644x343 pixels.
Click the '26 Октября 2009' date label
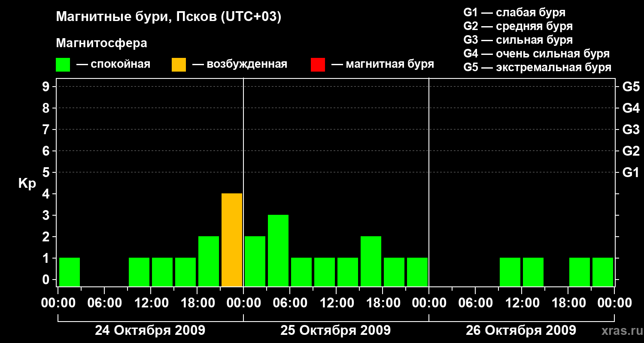point(521,331)
